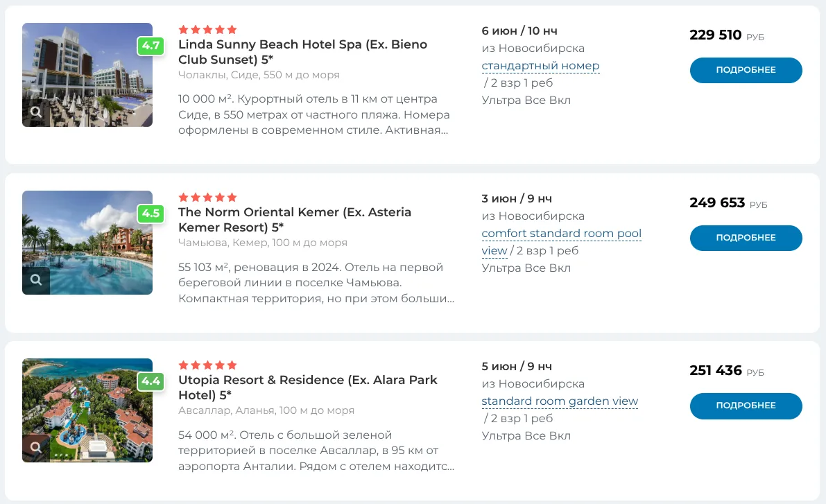Open Linda Sunny Beach Hotel Spa title
This screenshot has height=504, width=826.
(302, 51)
